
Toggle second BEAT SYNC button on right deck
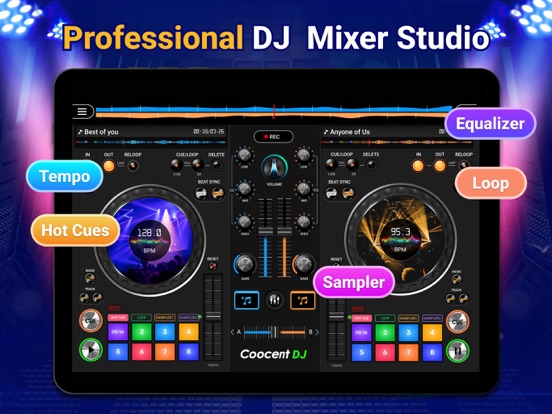[348, 193]
